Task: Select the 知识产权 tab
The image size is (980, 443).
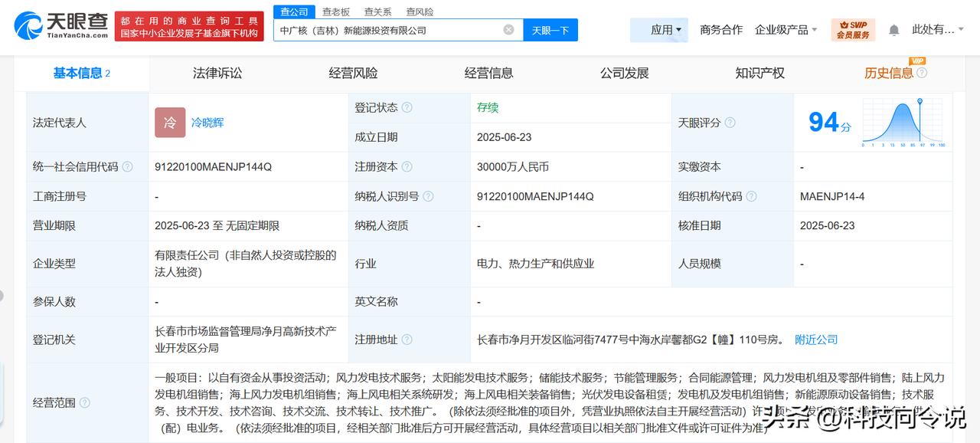Action: pyautogui.click(x=759, y=73)
